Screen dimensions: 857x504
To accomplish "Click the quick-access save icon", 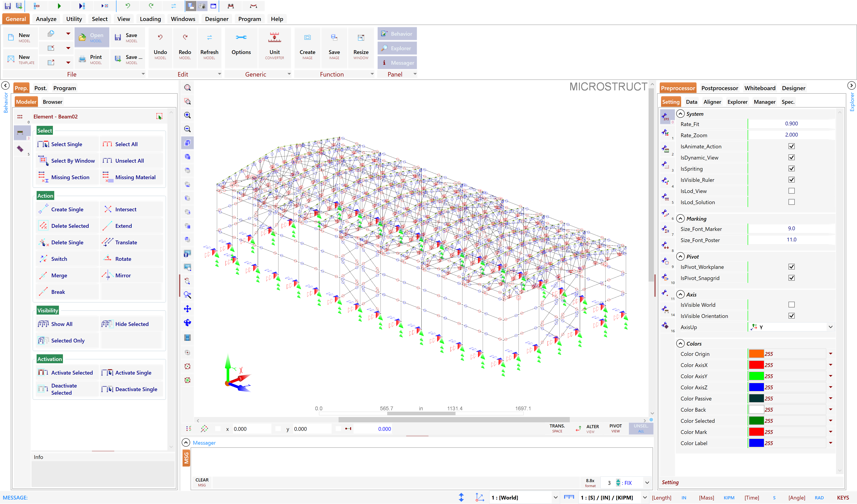I will (8, 6).
